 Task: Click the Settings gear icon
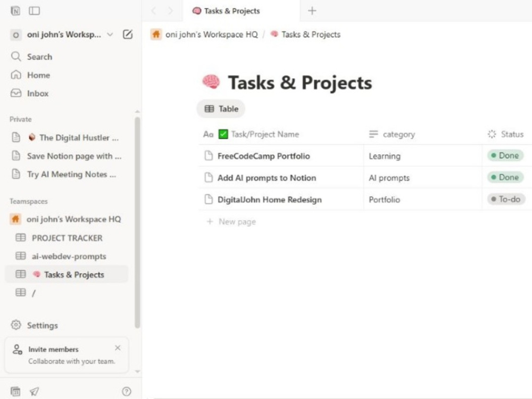coord(16,325)
